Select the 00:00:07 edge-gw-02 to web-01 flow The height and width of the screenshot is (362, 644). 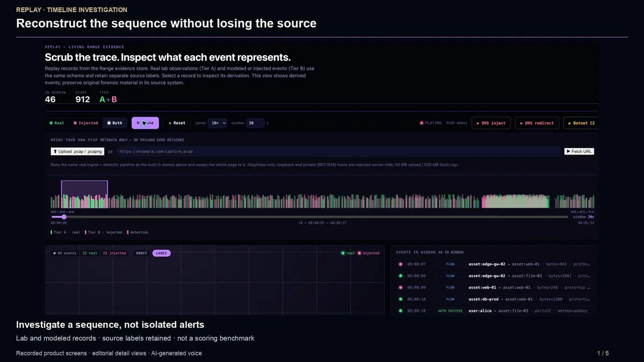[494, 264]
